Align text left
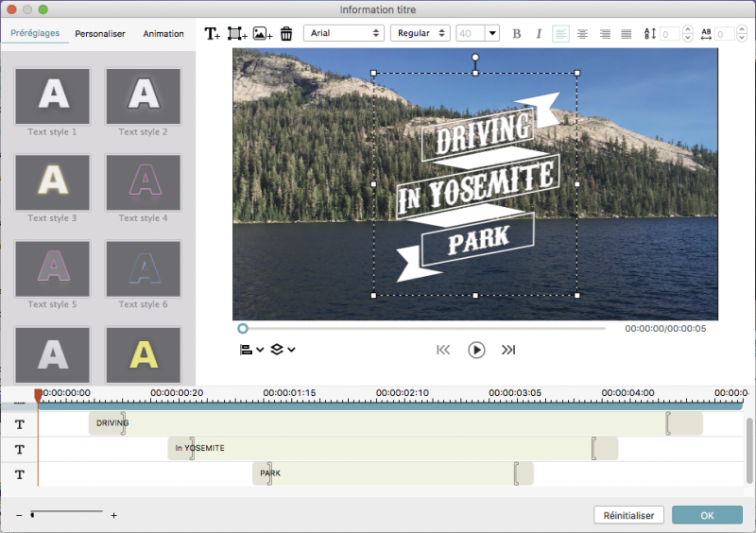The width and height of the screenshot is (756, 533). (x=560, y=34)
